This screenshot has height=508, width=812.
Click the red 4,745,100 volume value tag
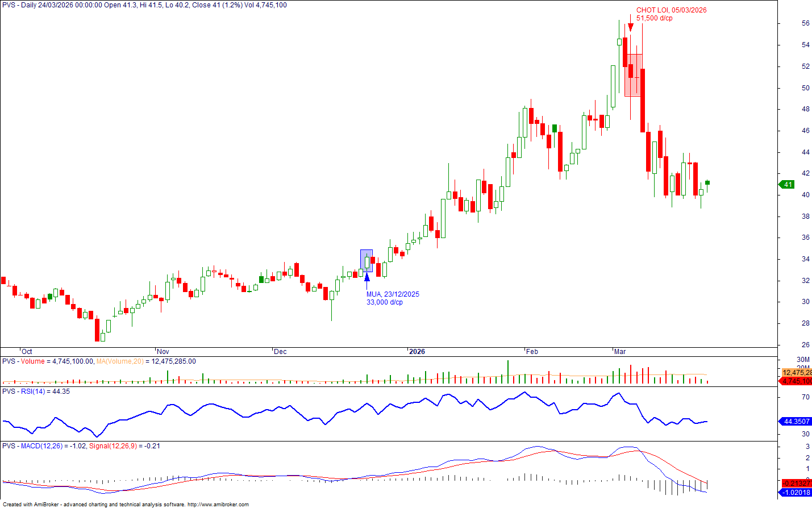(797, 381)
